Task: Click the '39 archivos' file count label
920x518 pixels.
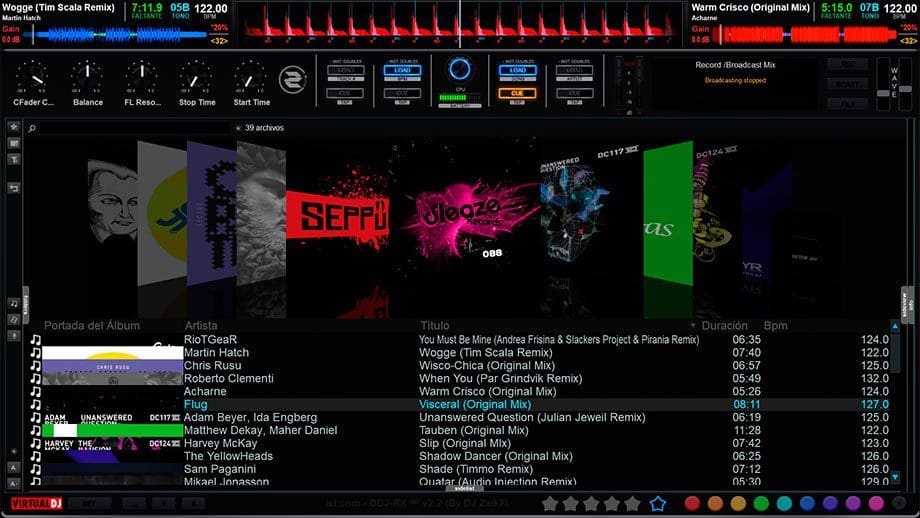Action: point(264,128)
